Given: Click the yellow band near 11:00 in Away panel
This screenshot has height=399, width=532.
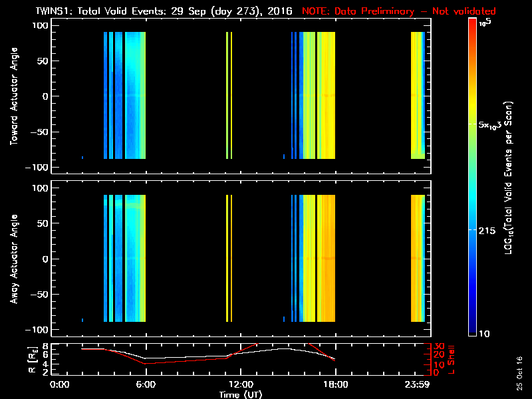Looking at the screenshot, I should 227,258.
